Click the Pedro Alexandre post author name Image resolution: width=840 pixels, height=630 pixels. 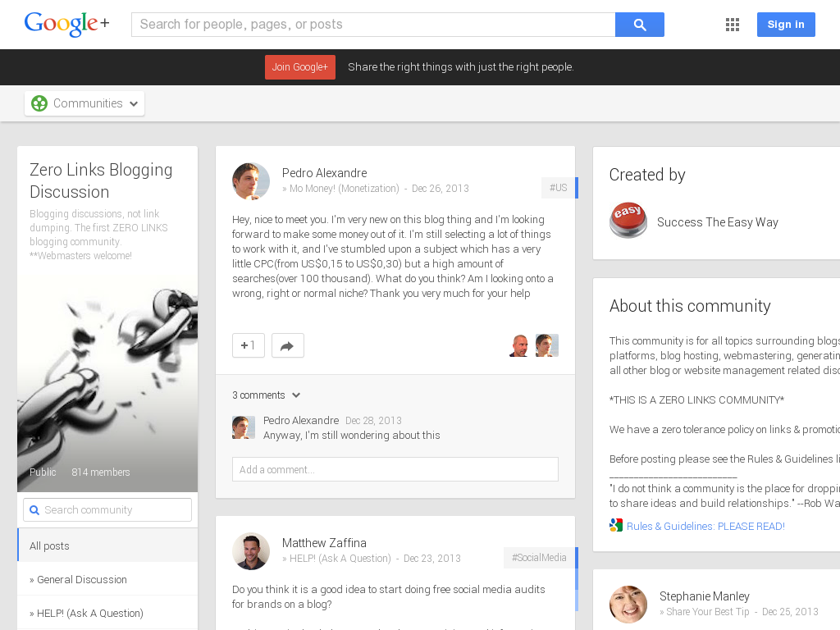[x=325, y=173]
